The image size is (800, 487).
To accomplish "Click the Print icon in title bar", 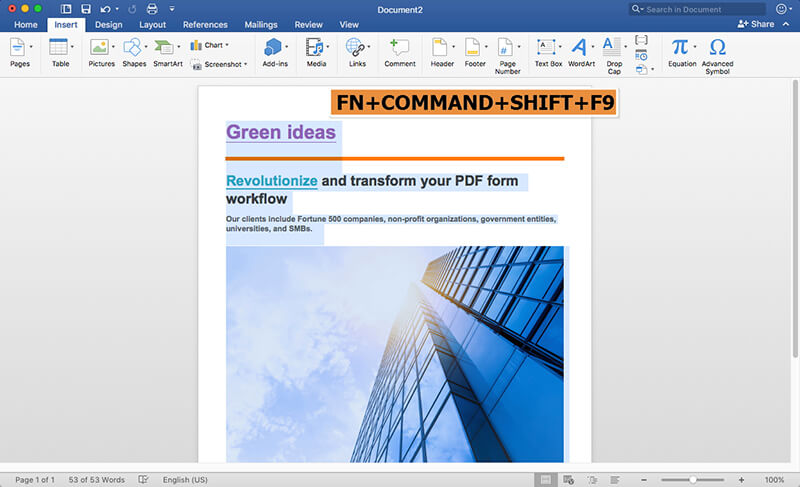I will 152,8.
